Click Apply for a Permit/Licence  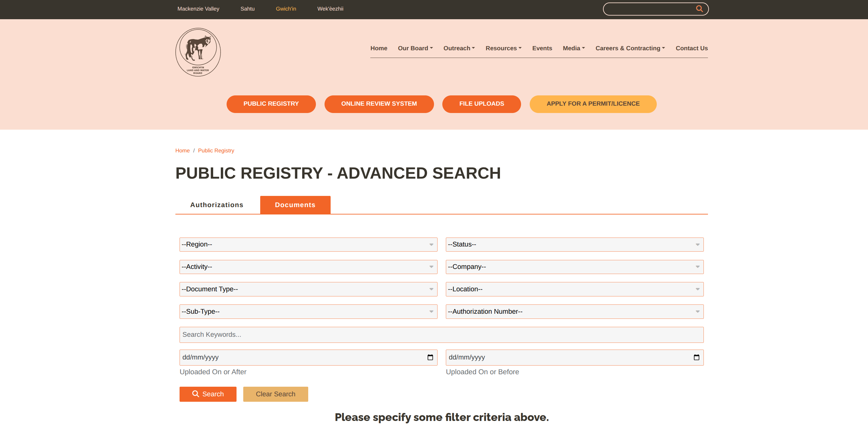(x=593, y=104)
